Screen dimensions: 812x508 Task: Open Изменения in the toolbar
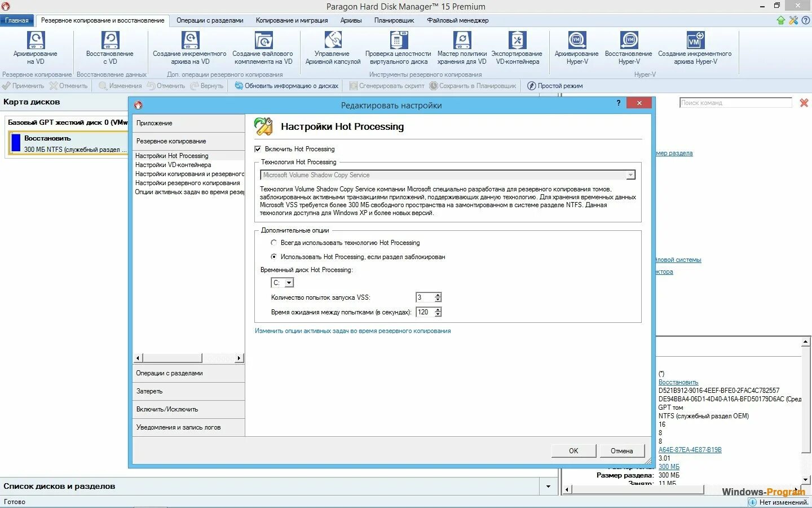tap(120, 86)
